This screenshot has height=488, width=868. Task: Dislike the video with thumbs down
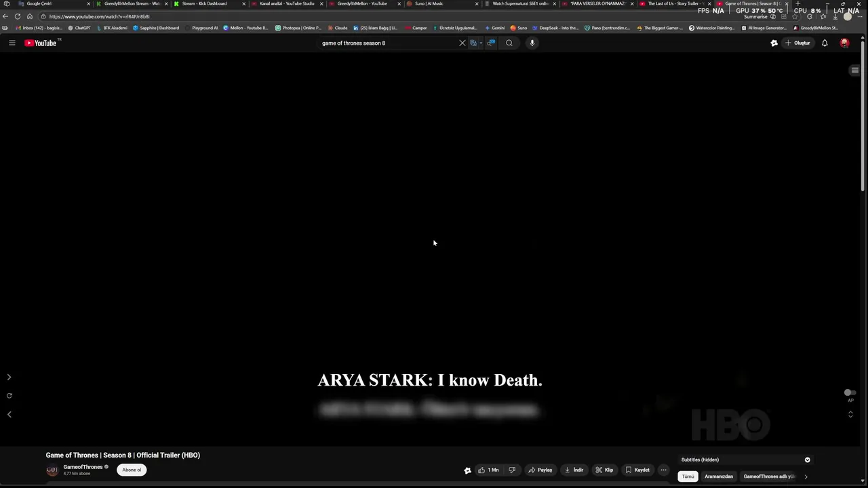click(x=512, y=470)
